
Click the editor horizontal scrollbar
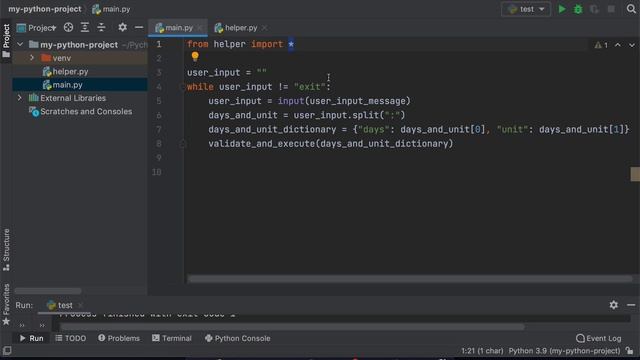409,279
